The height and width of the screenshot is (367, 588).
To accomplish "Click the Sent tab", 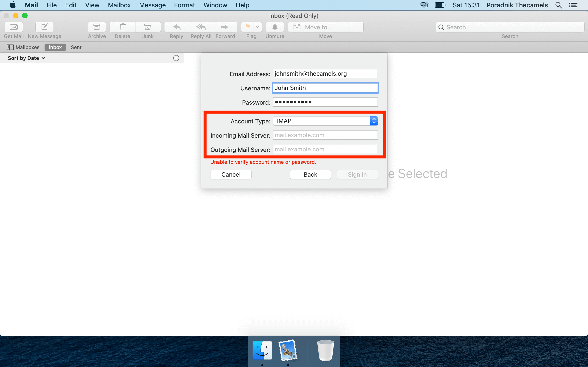I will point(76,47).
